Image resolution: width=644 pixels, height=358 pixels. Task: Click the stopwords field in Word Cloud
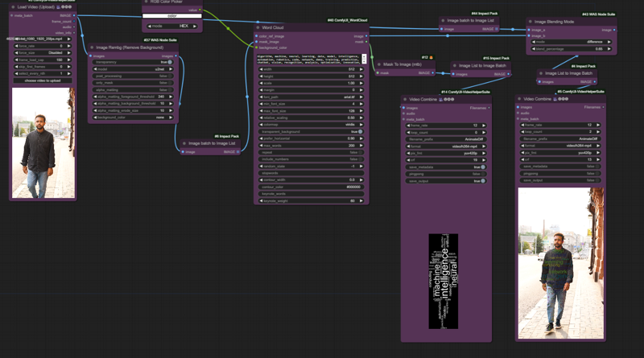311,173
